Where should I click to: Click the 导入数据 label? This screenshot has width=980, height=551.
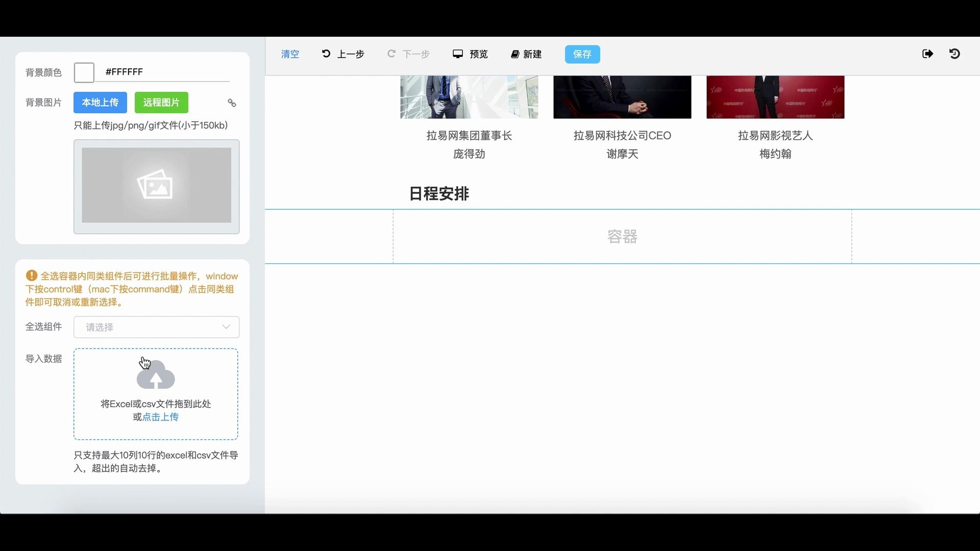pos(44,359)
